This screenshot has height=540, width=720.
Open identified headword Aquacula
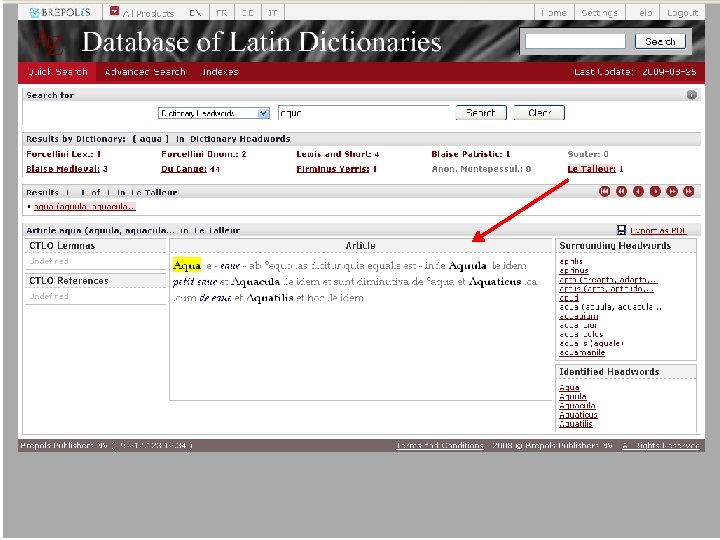[x=577, y=406]
